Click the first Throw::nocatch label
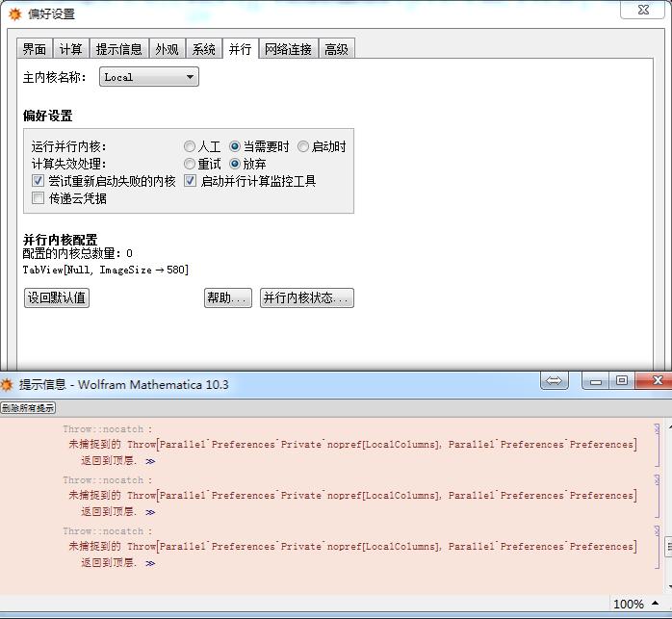The height and width of the screenshot is (619, 672). click(x=107, y=429)
